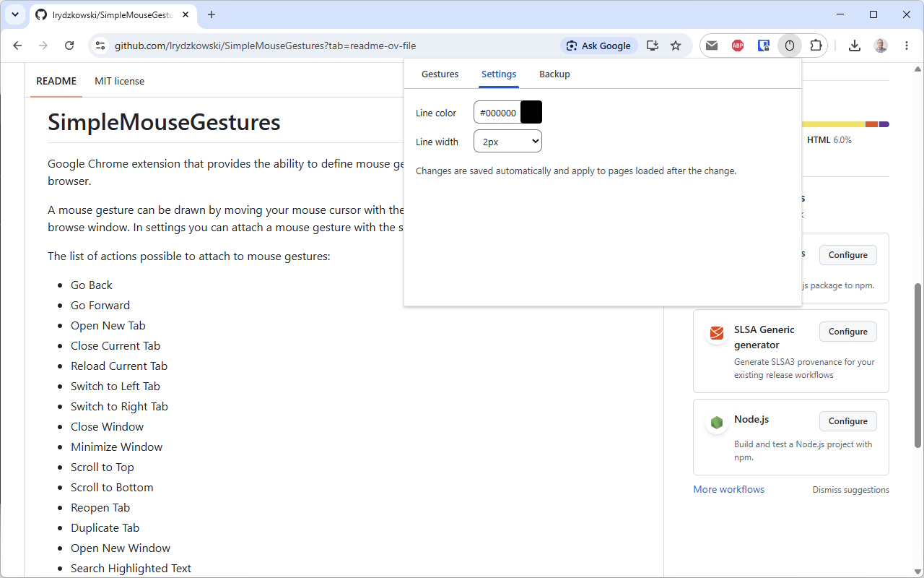
Task: Open a new browser tab
Action: pos(212,14)
